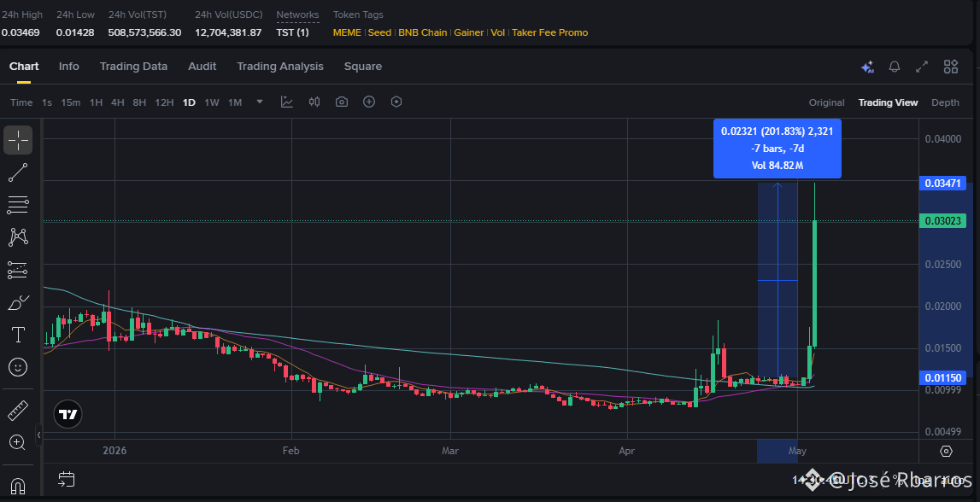
Task: Open the emoji icons tool
Action: [18, 367]
